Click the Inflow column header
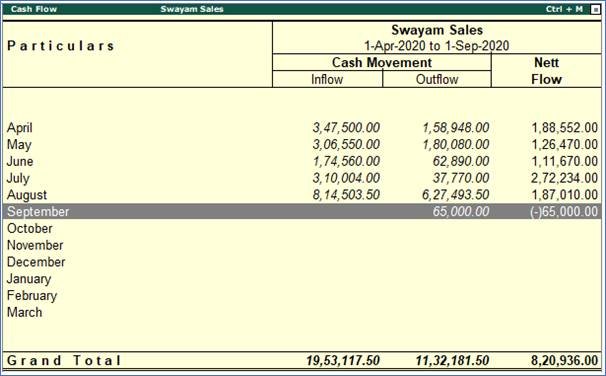The image size is (606, 376). (327, 79)
